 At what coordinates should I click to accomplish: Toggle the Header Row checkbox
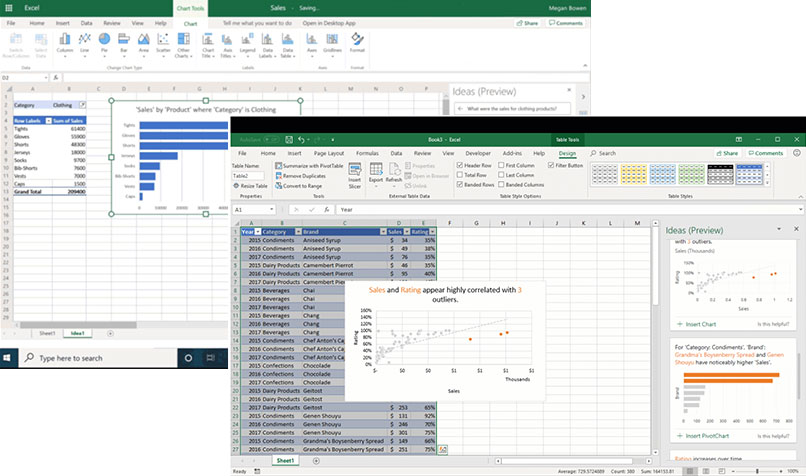pos(460,165)
